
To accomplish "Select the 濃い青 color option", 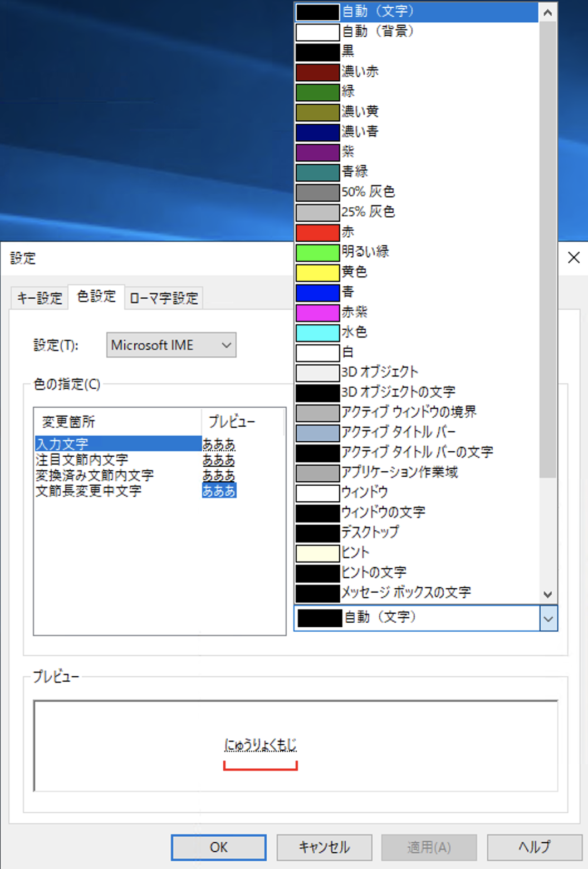I will pos(416,132).
